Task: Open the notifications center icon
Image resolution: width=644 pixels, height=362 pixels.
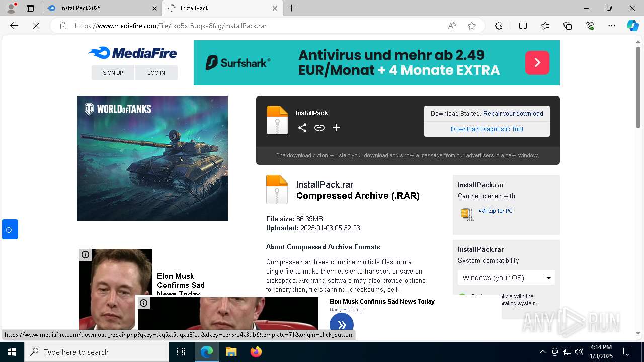Action: coord(627,352)
